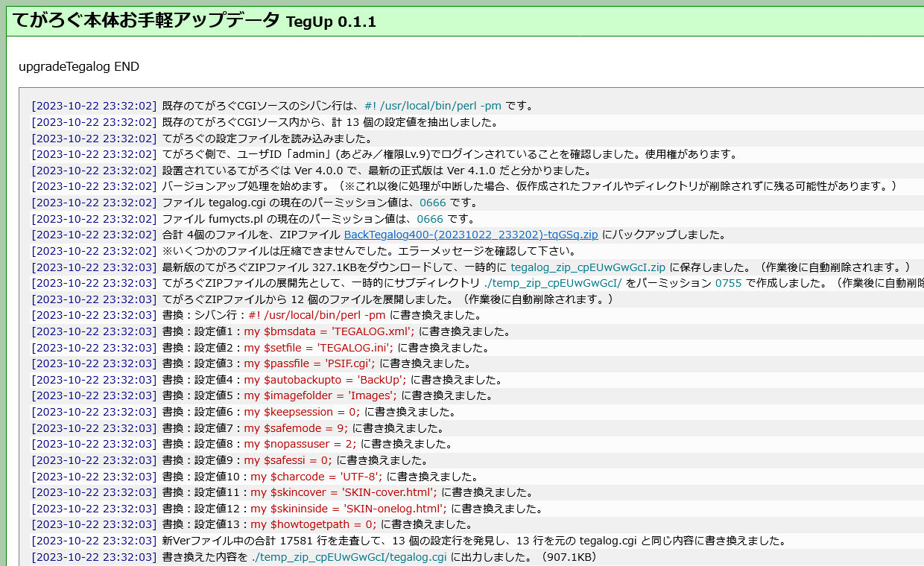This screenshot has width=924, height=566.
Task: Click the code 'my $safemode = 9;'
Action: click(x=296, y=428)
